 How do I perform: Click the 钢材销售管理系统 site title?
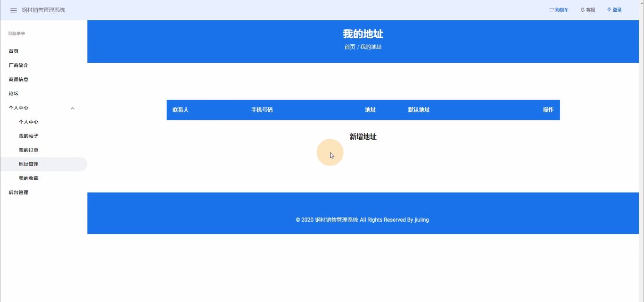point(43,10)
